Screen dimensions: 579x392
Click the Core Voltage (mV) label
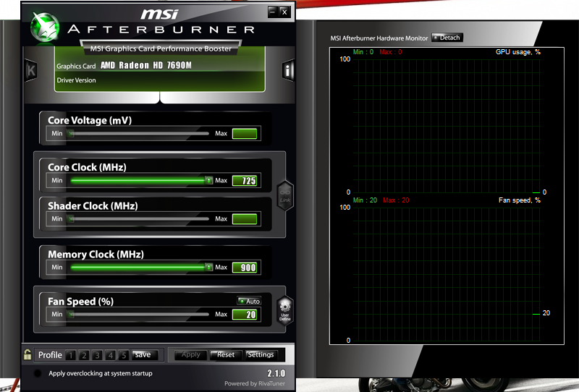[x=90, y=120]
